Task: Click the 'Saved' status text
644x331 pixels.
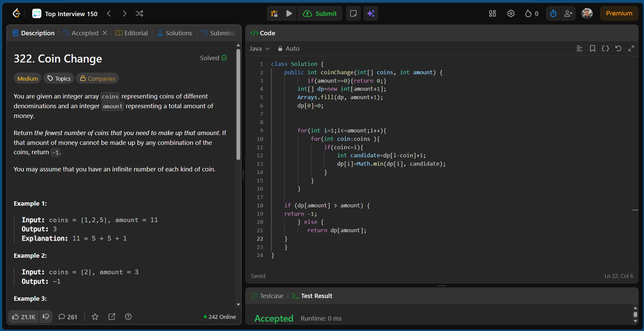Action: coord(258,276)
